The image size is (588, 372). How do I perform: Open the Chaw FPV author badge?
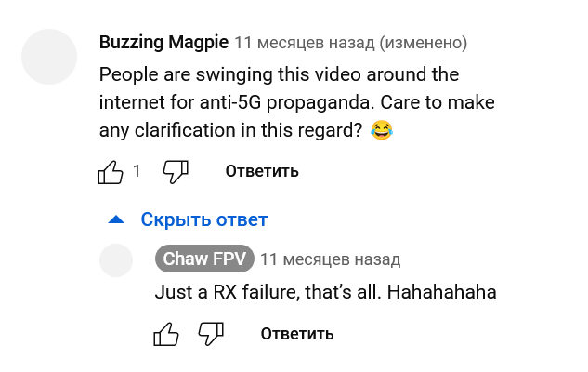(x=204, y=259)
